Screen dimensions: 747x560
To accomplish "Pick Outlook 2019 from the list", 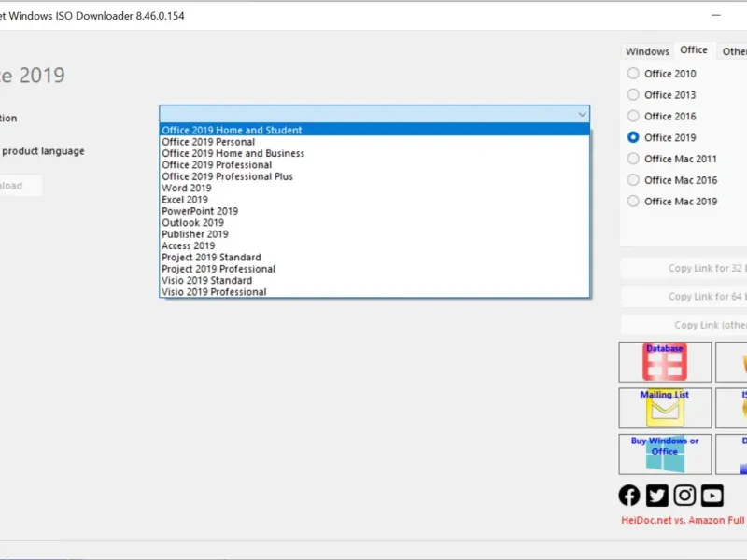I will pos(374,223).
